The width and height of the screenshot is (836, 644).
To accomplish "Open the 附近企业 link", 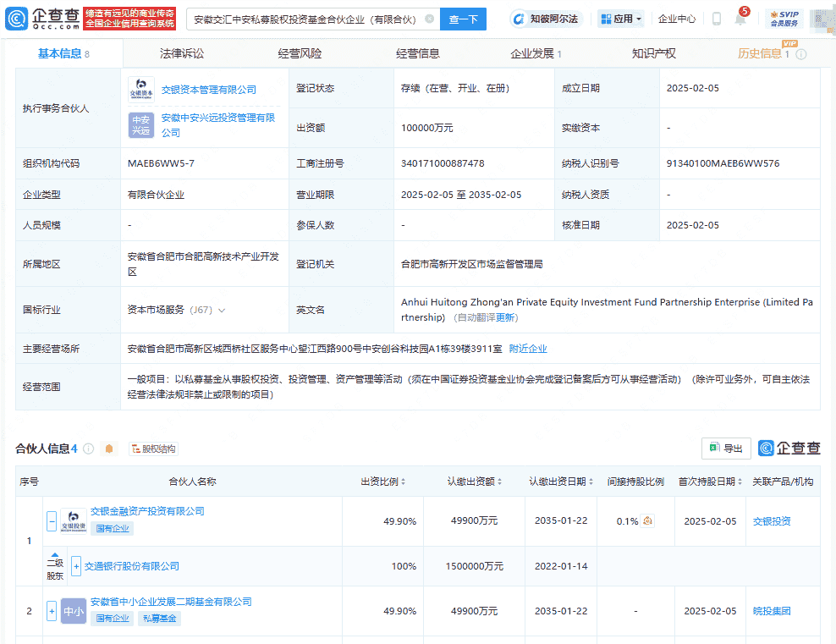I will (529, 347).
